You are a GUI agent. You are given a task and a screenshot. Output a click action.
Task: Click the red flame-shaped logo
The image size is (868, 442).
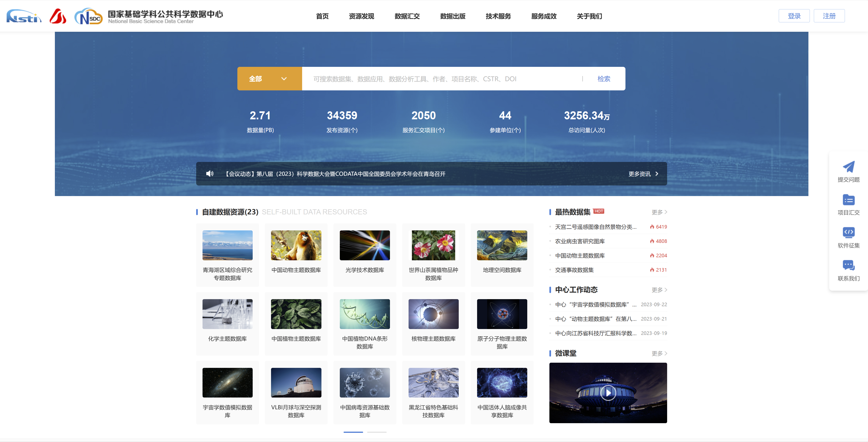click(x=58, y=16)
